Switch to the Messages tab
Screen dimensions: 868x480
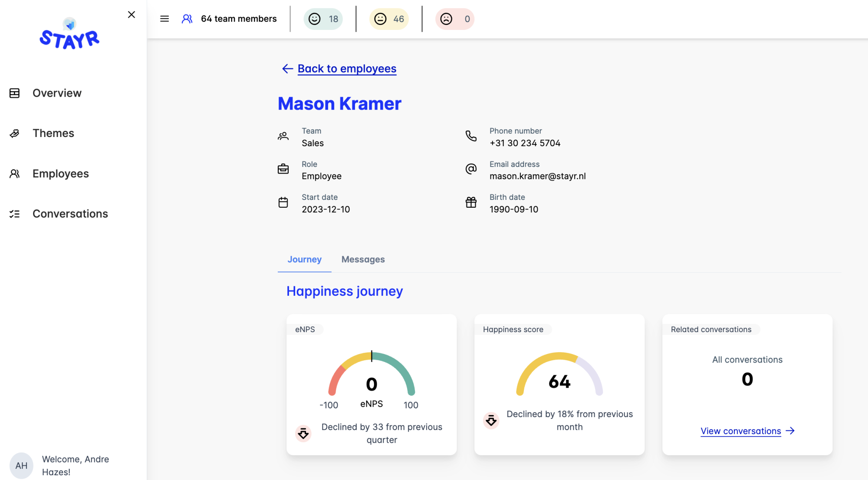pyautogui.click(x=363, y=259)
